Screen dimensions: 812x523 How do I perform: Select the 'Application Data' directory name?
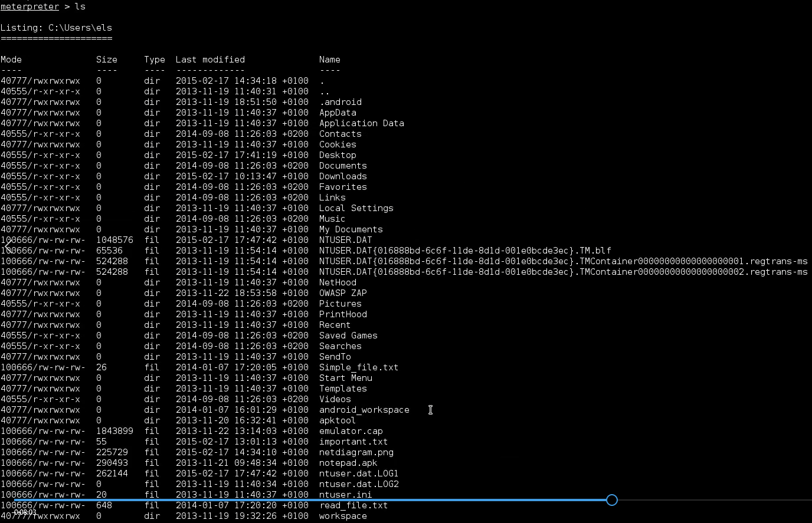pyautogui.click(x=362, y=123)
